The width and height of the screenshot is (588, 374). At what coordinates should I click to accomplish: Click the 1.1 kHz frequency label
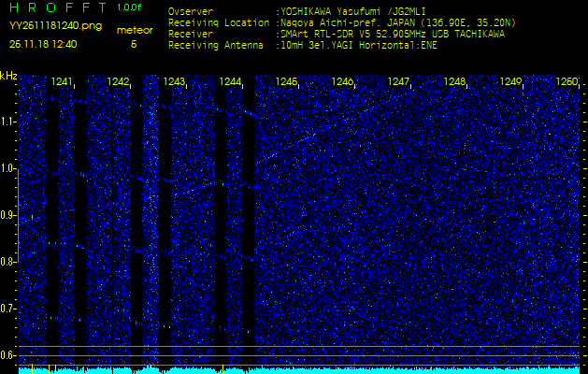tap(8, 122)
